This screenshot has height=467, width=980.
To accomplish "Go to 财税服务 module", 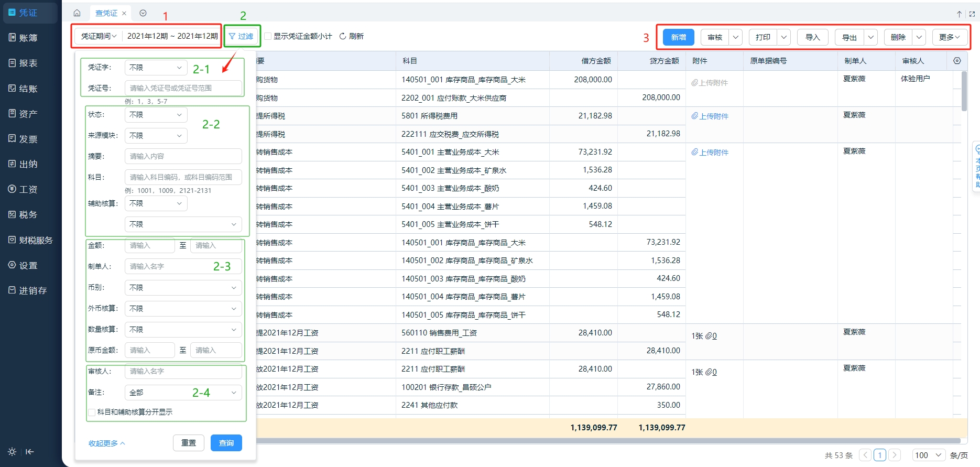I will click(x=30, y=240).
